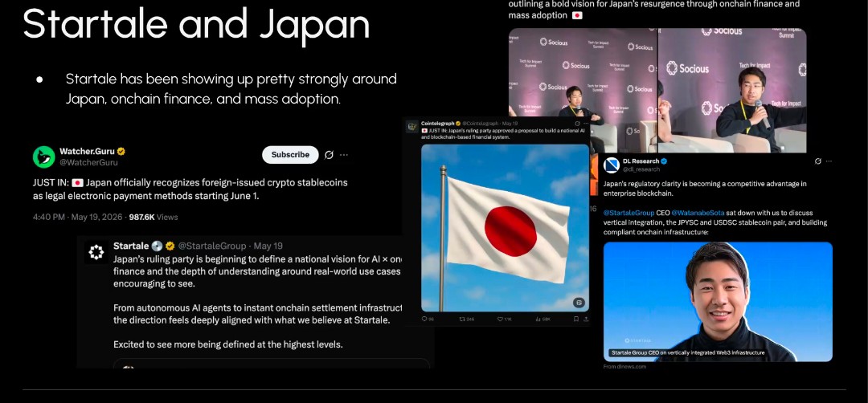The width and height of the screenshot is (868, 403).
Task: Click the Grok icon beside the Subscribe button
Action: (x=329, y=155)
